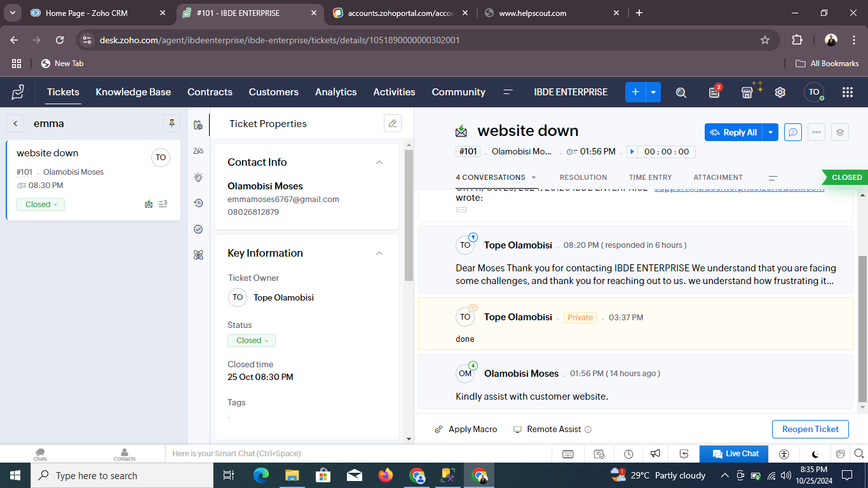Open the lightbulb suggestions sidebar icon
This screenshot has height=488, width=868.
[198, 177]
